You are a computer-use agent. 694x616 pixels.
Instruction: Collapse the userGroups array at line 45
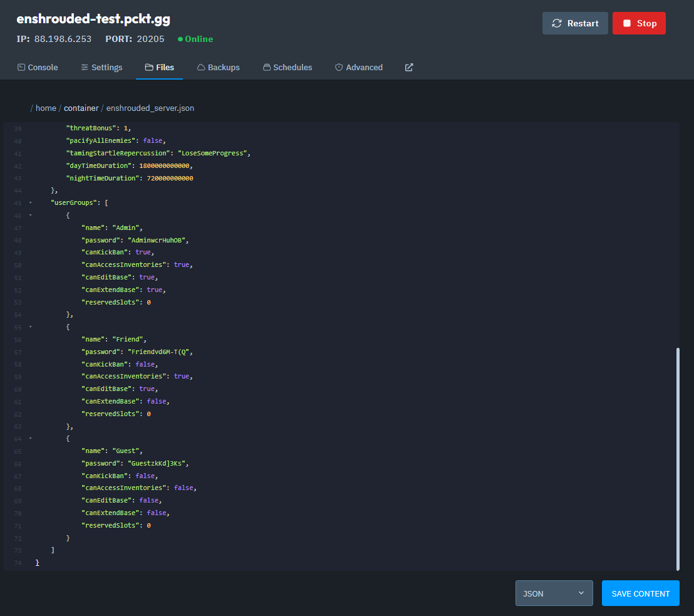tap(31, 203)
